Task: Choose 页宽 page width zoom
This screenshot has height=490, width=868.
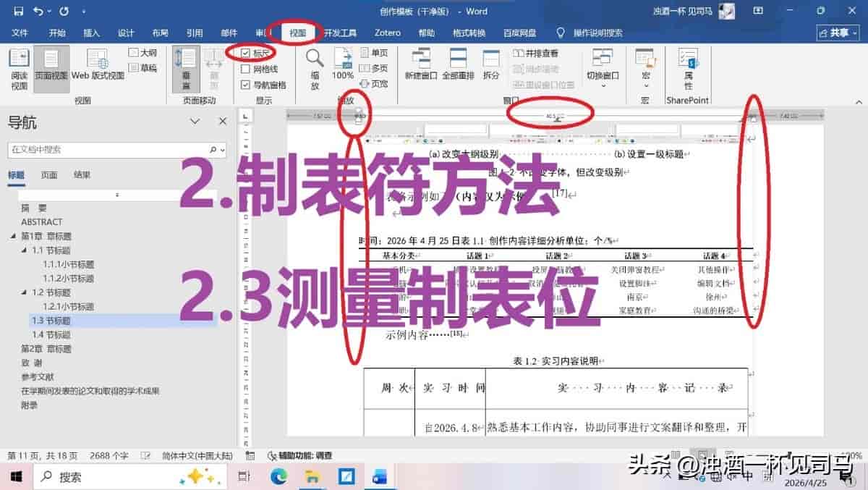Action: 373,84
